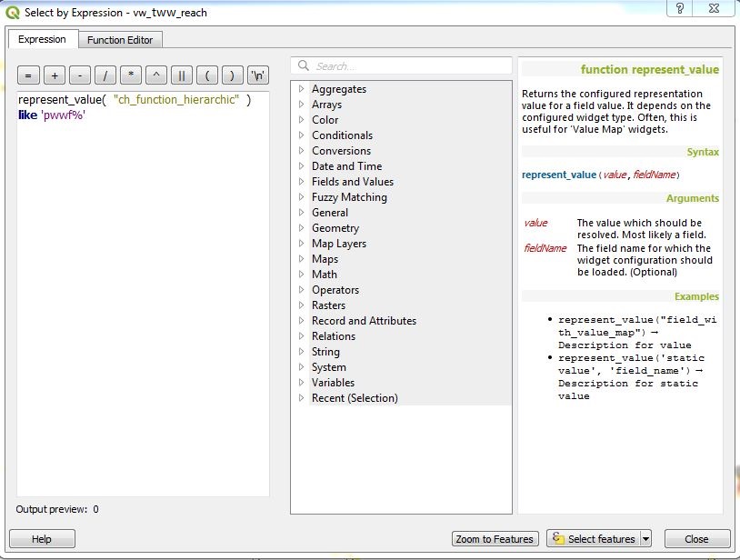Click represent_value syntax link in help
Screen dimensions: 740x560
pos(559,175)
